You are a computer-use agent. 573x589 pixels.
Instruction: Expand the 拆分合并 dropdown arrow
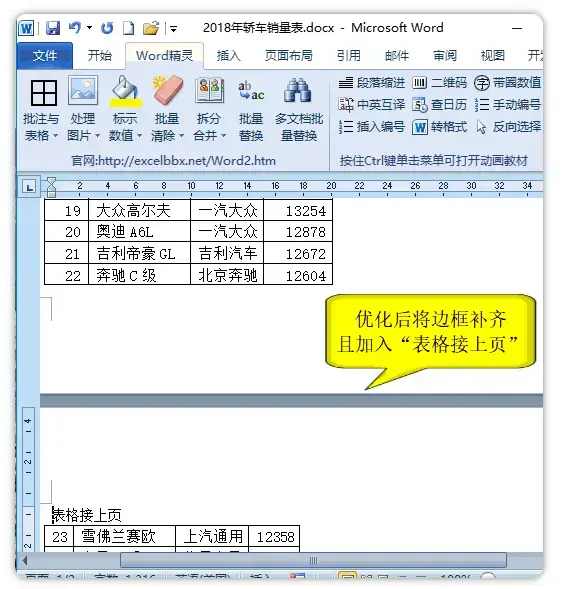pos(224,135)
